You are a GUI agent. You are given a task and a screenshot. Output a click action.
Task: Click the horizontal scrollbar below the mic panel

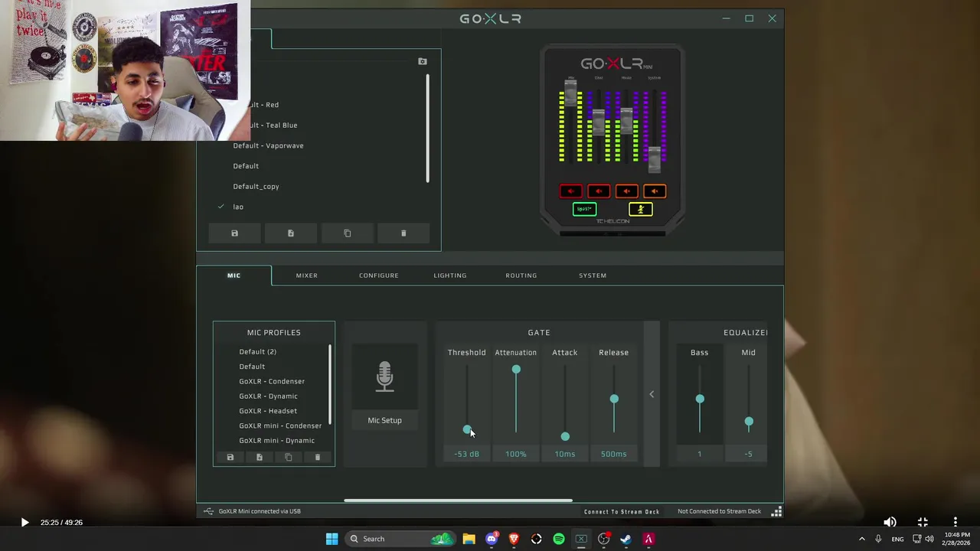[458, 500]
